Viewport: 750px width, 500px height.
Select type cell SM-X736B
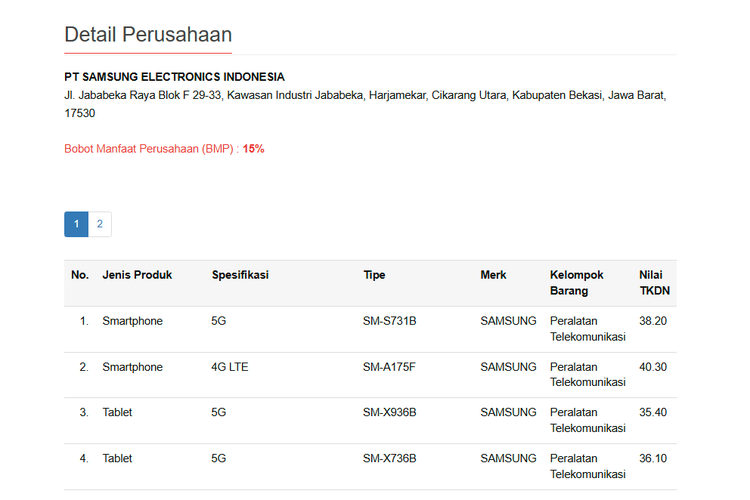389,458
